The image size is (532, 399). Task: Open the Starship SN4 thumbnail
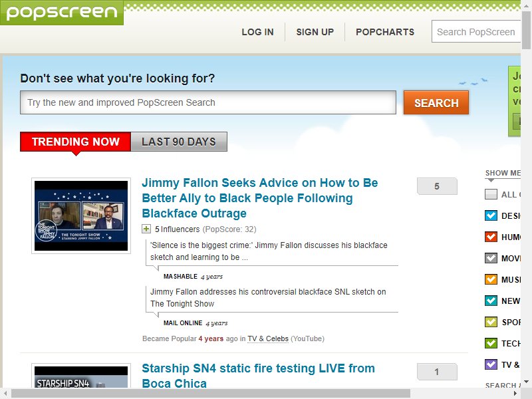click(x=81, y=376)
